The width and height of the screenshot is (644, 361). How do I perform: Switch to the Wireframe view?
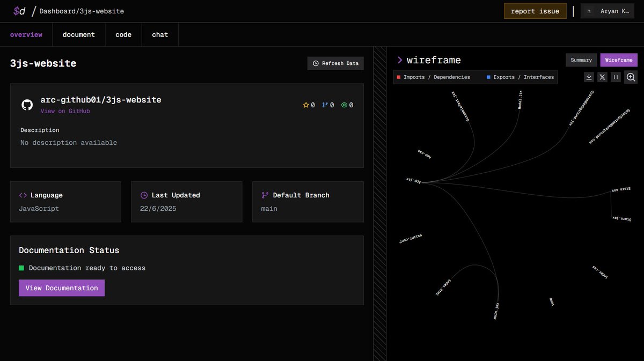coord(619,60)
